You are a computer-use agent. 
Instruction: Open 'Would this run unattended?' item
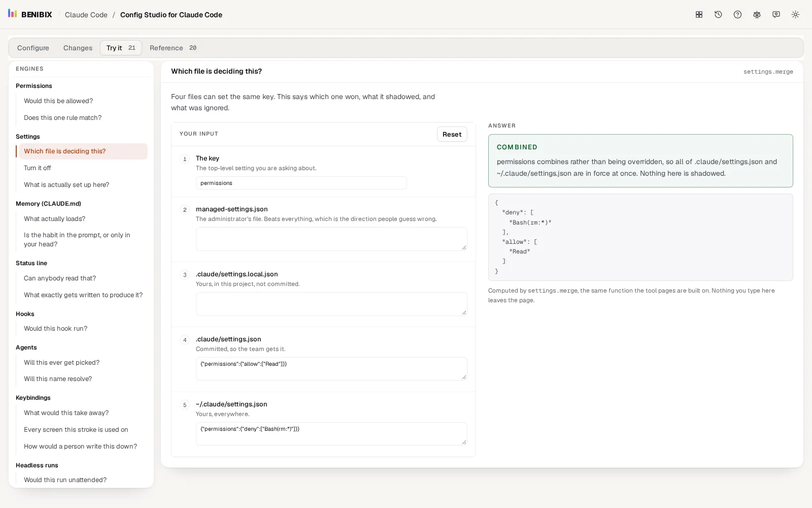coord(83,480)
